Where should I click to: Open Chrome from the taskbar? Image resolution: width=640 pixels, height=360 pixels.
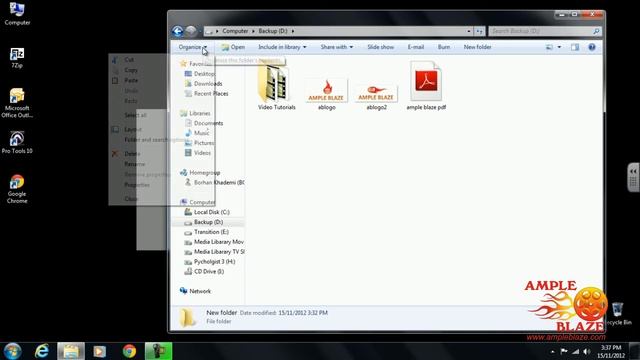coord(129,351)
